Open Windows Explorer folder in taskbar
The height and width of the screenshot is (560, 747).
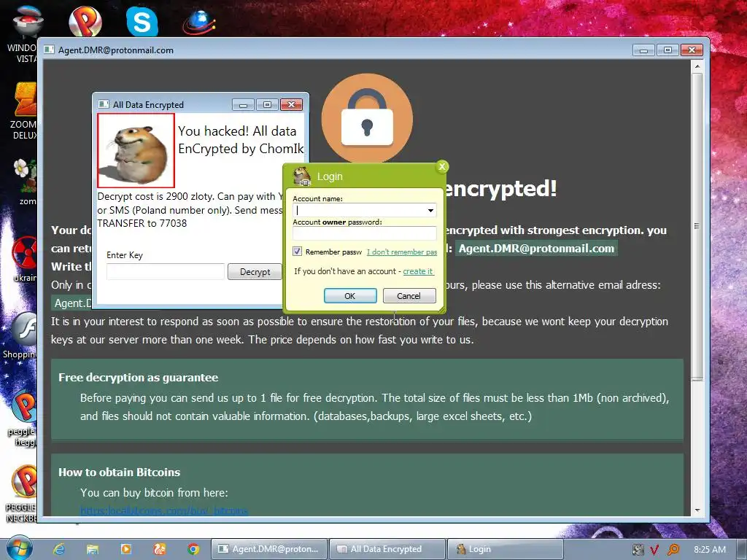93,549
